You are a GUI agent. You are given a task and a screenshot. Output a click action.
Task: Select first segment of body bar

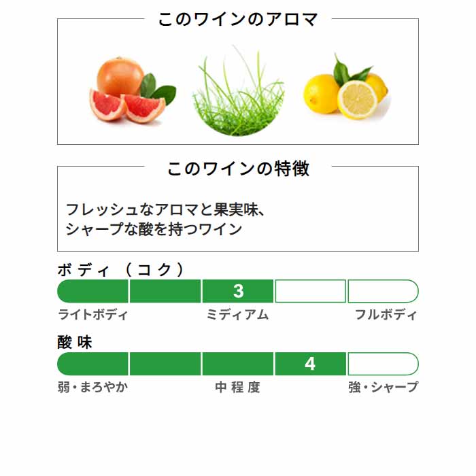click(92, 291)
